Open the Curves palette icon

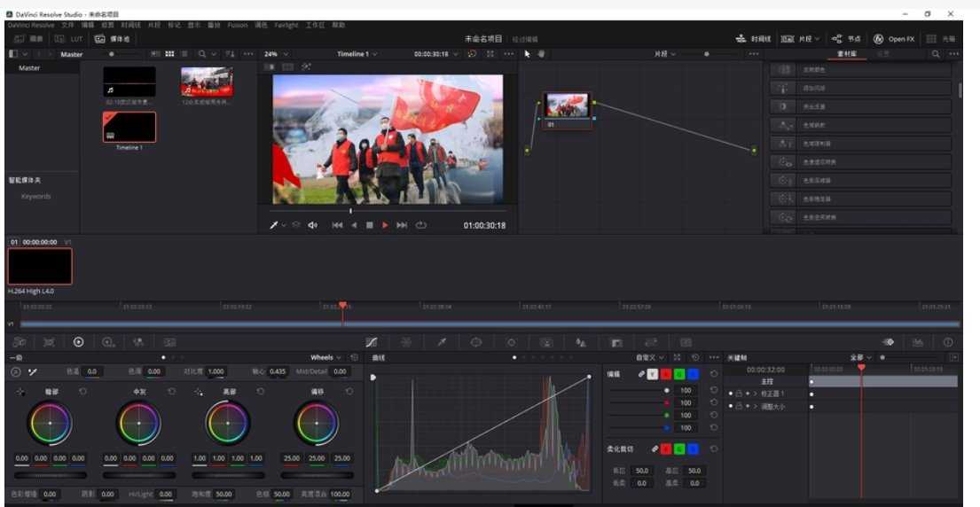click(372, 342)
